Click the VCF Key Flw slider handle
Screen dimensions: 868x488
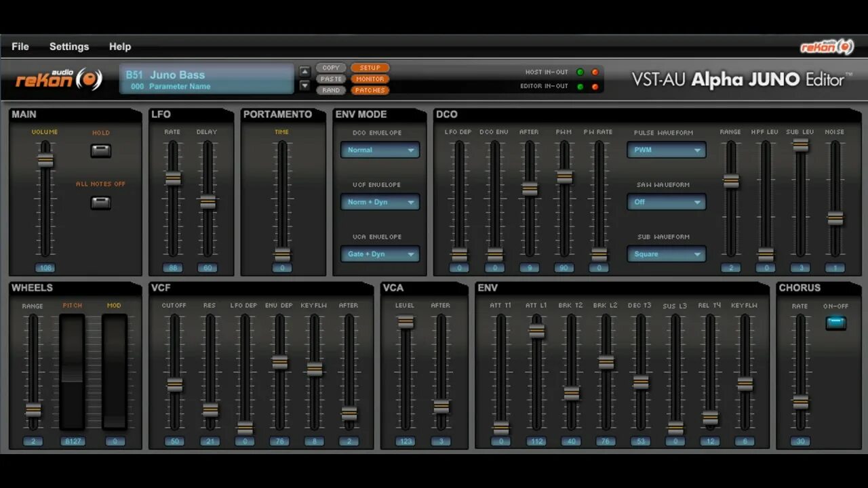314,369
